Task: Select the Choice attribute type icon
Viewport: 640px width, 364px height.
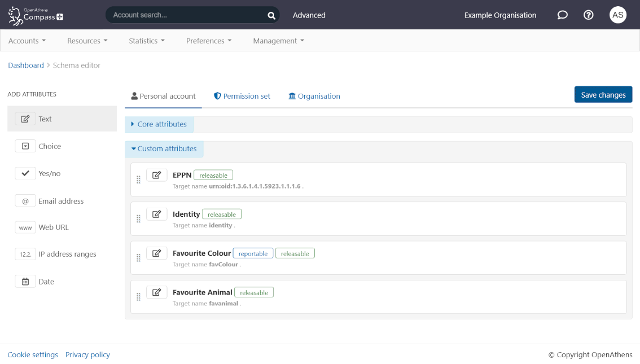Action: point(25,146)
